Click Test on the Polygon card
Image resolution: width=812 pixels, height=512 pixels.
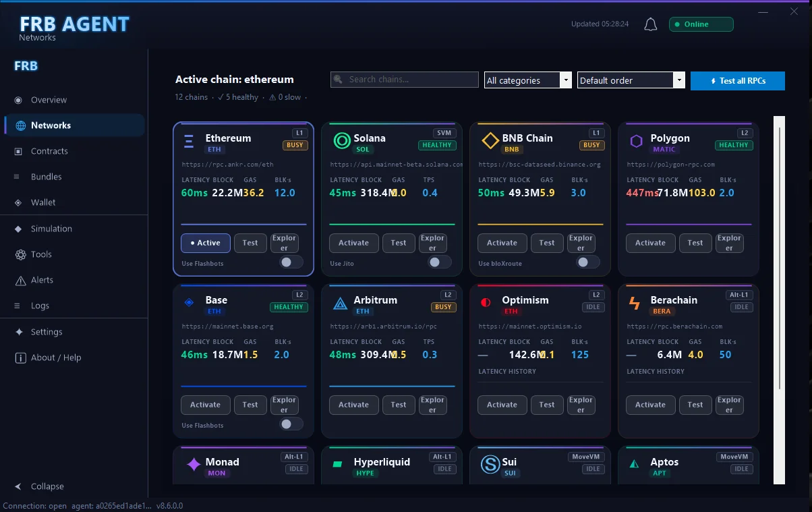pyautogui.click(x=695, y=243)
